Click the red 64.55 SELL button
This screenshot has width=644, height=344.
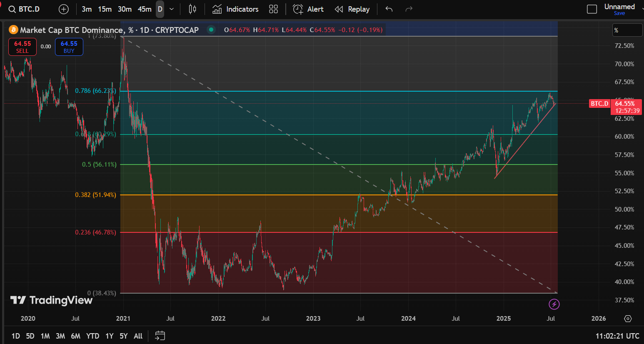pos(22,47)
